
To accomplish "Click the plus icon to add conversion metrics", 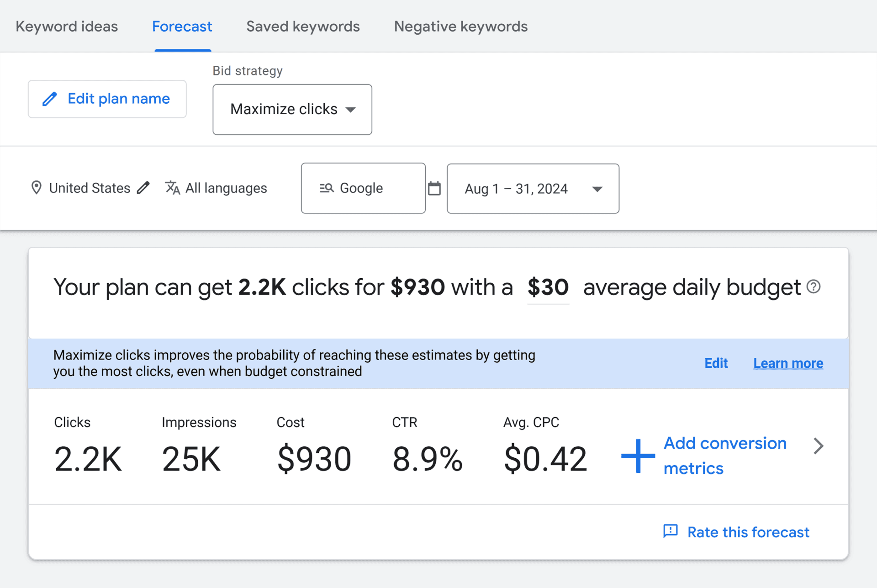I will (x=638, y=456).
